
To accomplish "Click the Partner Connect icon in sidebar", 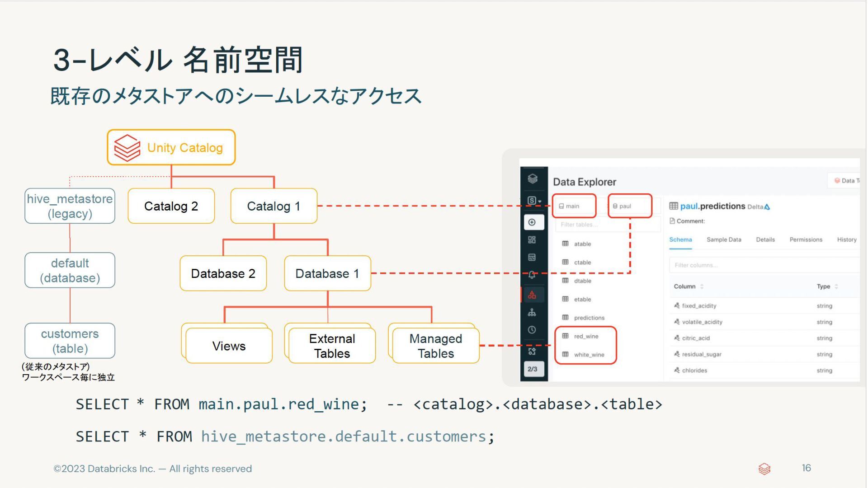I will pyautogui.click(x=532, y=351).
